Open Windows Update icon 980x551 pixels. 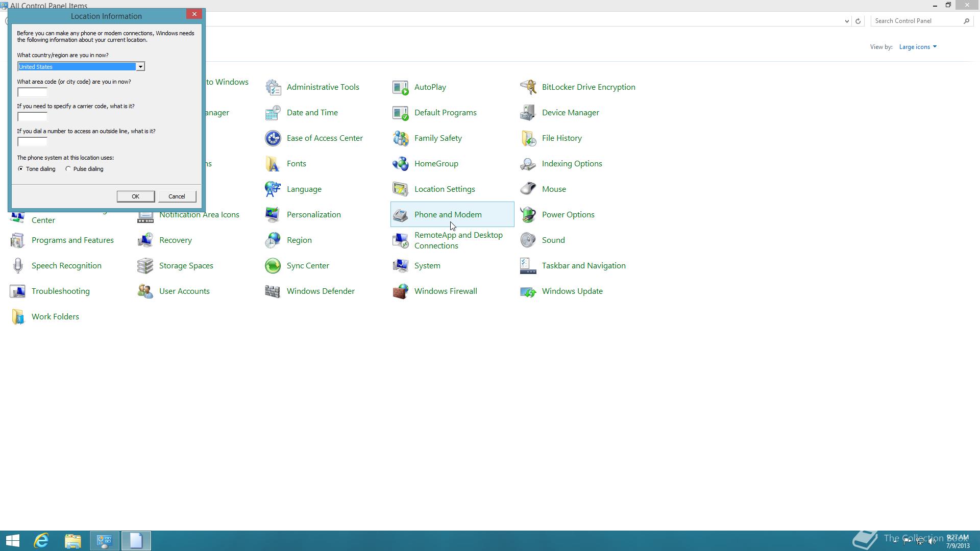click(528, 291)
